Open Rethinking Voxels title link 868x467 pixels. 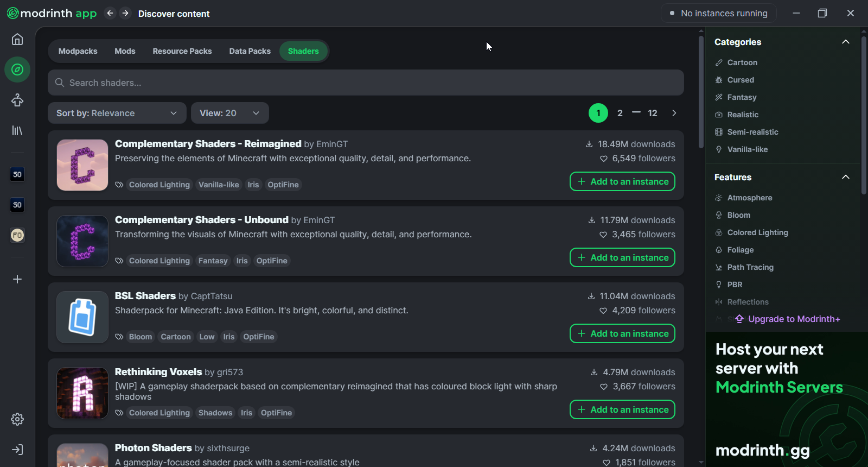[x=158, y=372]
